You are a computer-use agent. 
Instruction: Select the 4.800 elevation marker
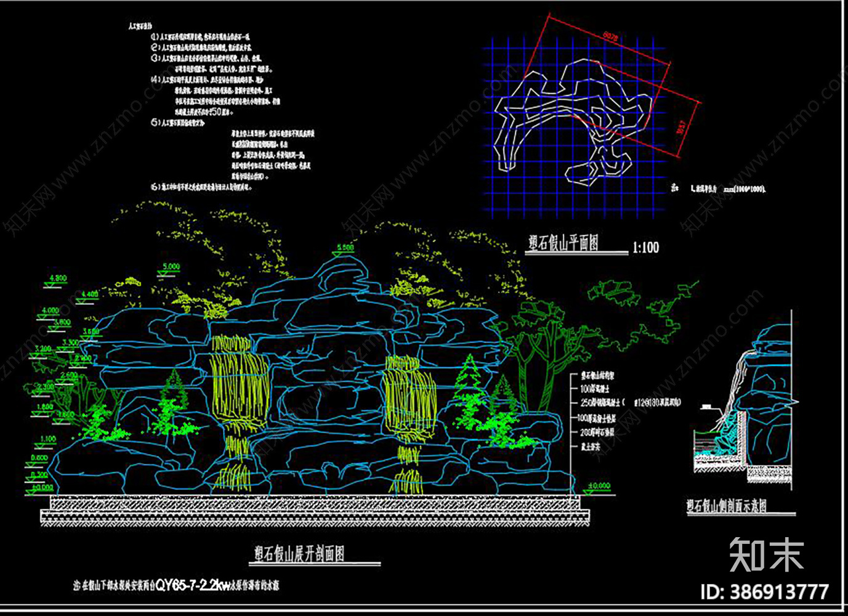click(x=57, y=278)
